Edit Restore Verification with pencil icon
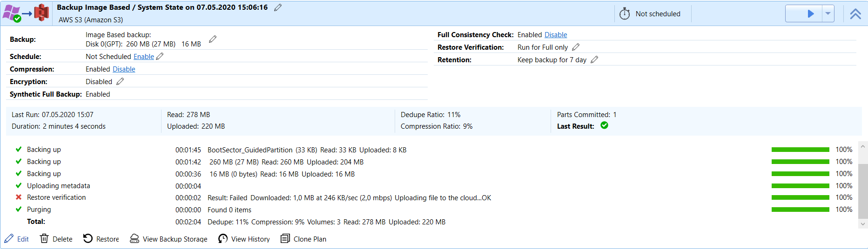Screen dimensions: 868x249 click(576, 47)
